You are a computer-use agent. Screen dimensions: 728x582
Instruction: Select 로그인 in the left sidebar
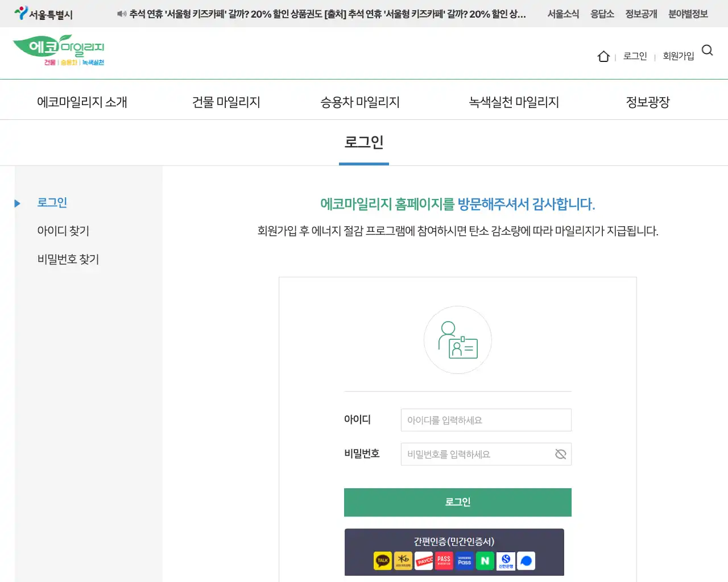click(x=52, y=202)
